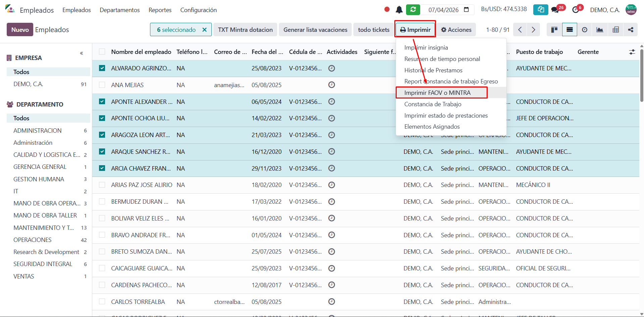Open the Acciones dropdown
The image size is (644, 317).
[x=456, y=30]
